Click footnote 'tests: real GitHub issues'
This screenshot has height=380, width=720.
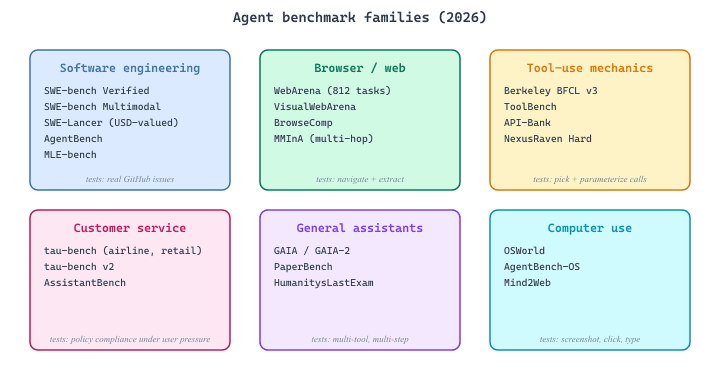point(130,179)
